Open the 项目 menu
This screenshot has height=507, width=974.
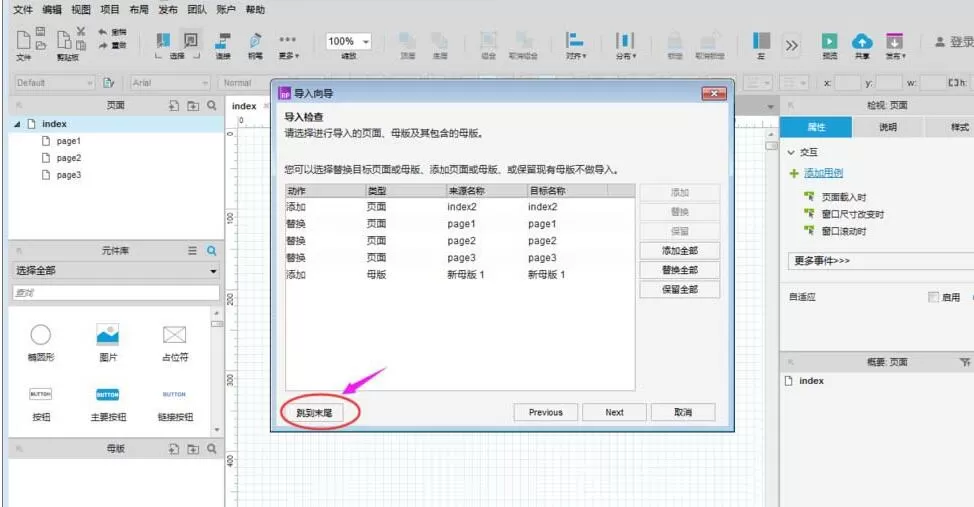110,9
